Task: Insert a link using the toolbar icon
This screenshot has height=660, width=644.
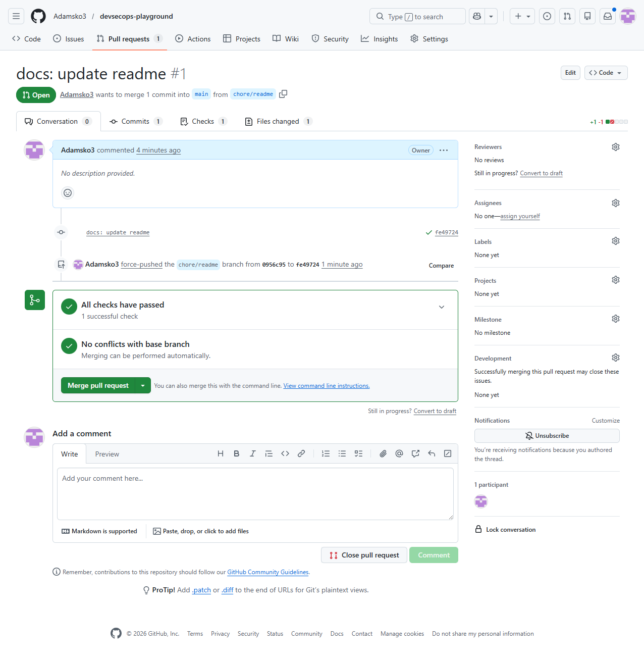Action: pyautogui.click(x=301, y=453)
